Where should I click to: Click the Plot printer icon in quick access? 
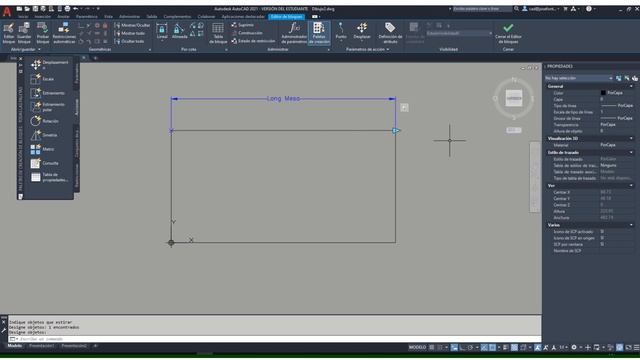point(67,9)
